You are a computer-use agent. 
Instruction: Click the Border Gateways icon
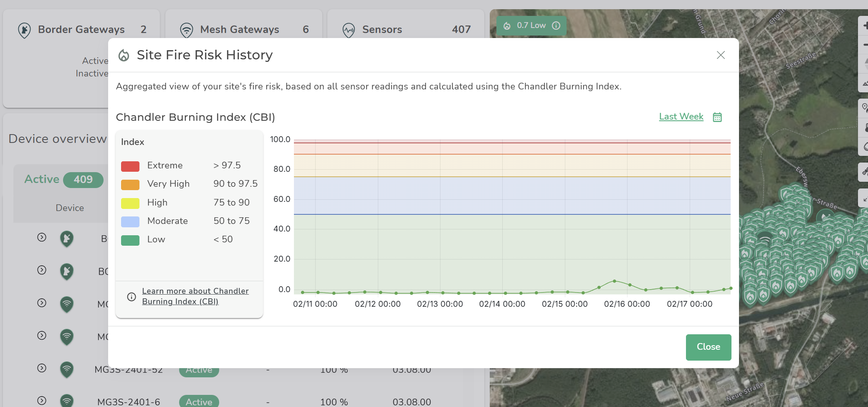[x=25, y=30]
